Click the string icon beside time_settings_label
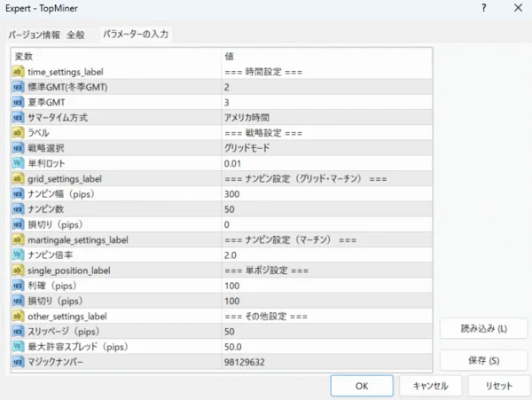 coord(18,71)
